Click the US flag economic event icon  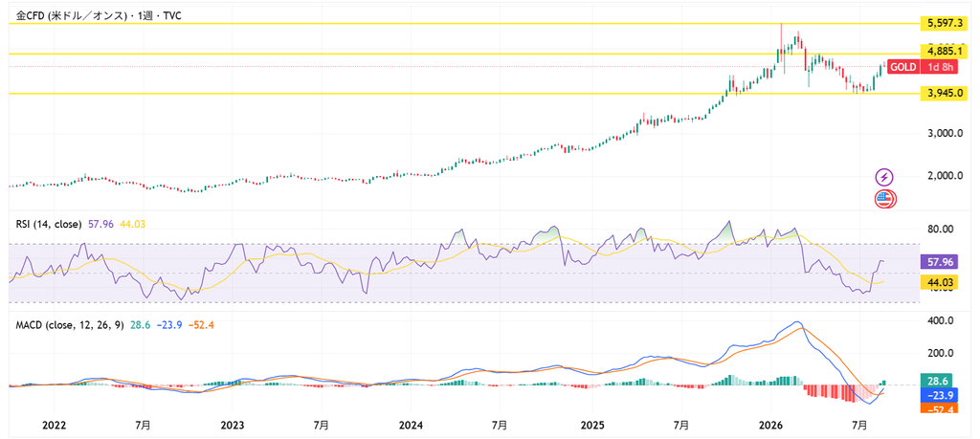pos(884,199)
